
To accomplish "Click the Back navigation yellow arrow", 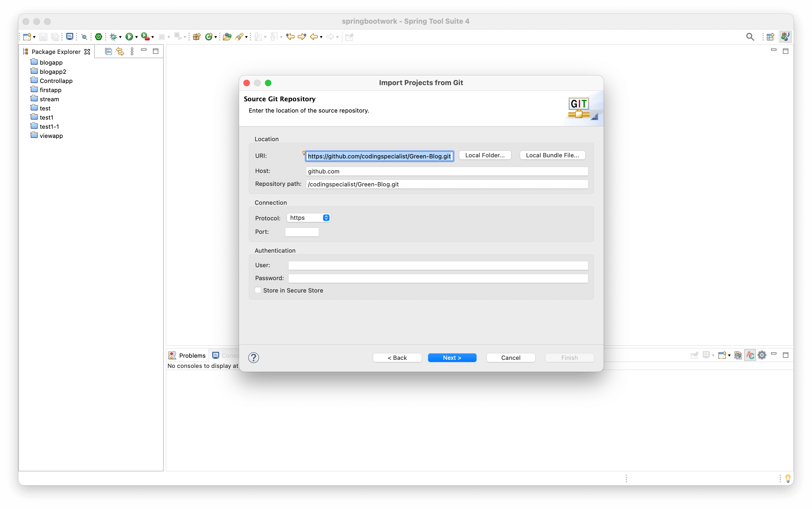I will click(x=314, y=37).
